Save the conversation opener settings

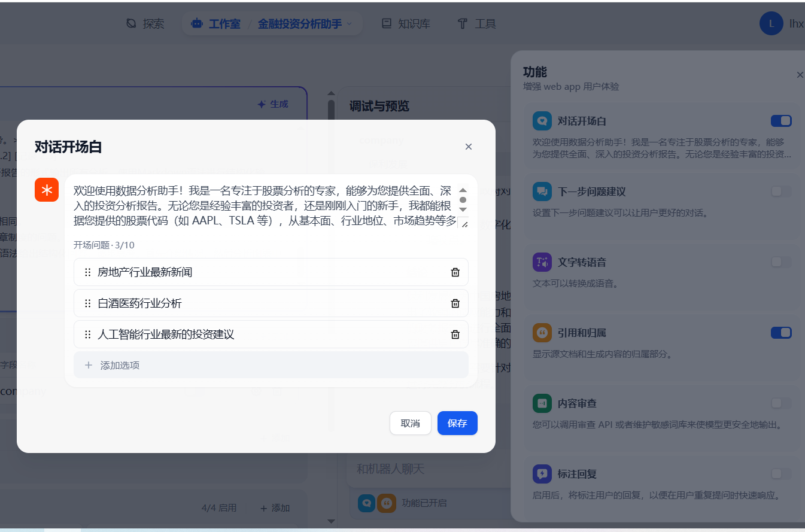click(457, 423)
